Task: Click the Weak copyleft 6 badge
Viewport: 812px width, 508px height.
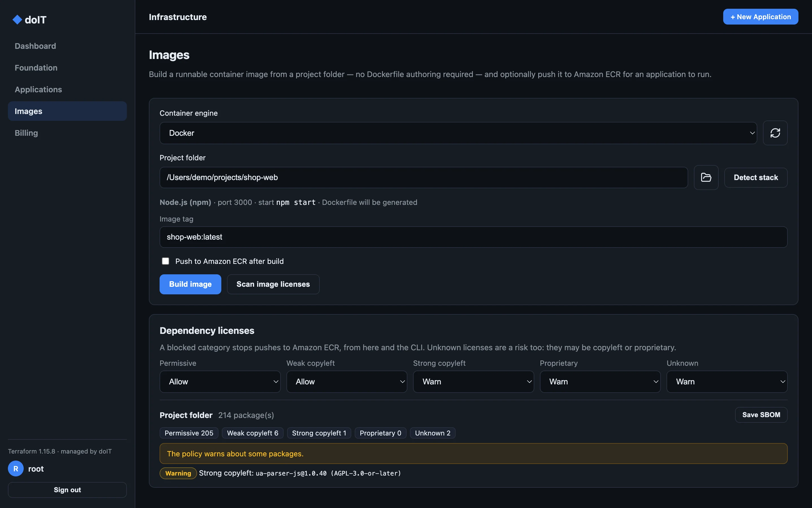Action: 252,433
